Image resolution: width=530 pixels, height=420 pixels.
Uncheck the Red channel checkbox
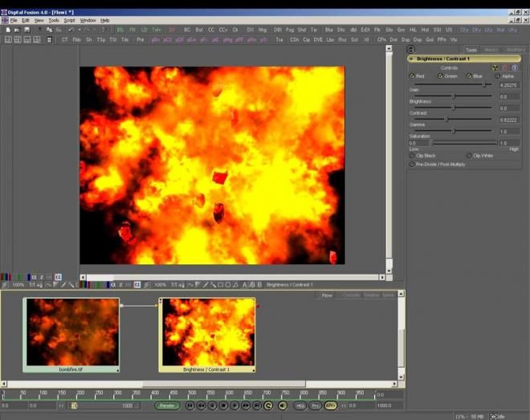(x=413, y=76)
